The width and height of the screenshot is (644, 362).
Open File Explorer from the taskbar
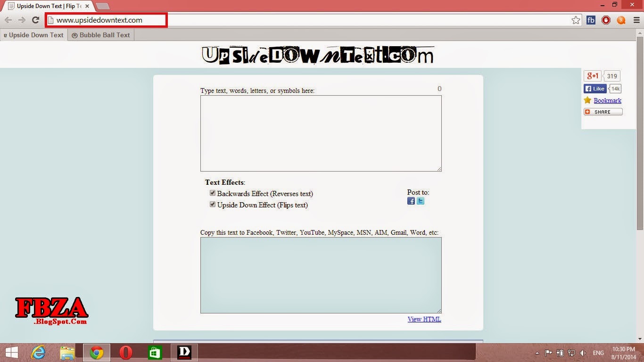(x=67, y=353)
